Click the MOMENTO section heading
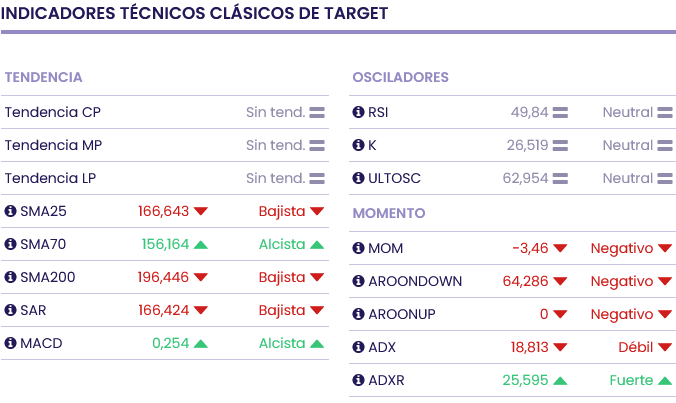Screen dimensions: 676x403 pos(389,213)
